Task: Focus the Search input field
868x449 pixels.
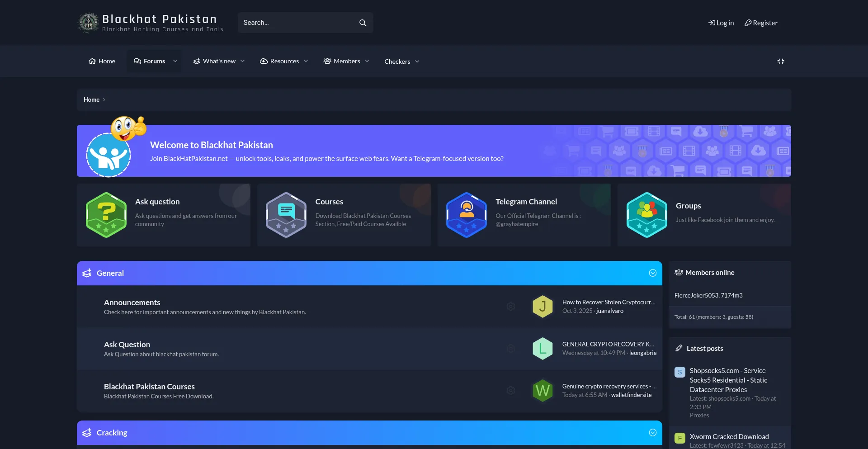Action: pos(296,23)
